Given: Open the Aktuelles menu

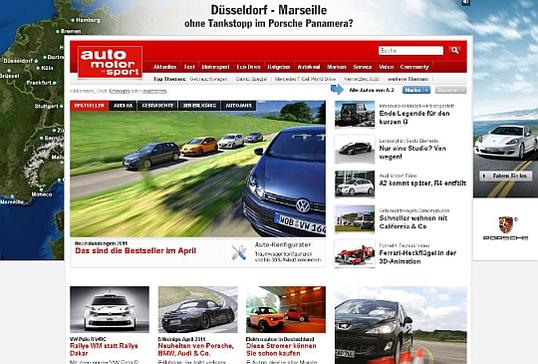Looking at the screenshot, I should click(x=165, y=67).
